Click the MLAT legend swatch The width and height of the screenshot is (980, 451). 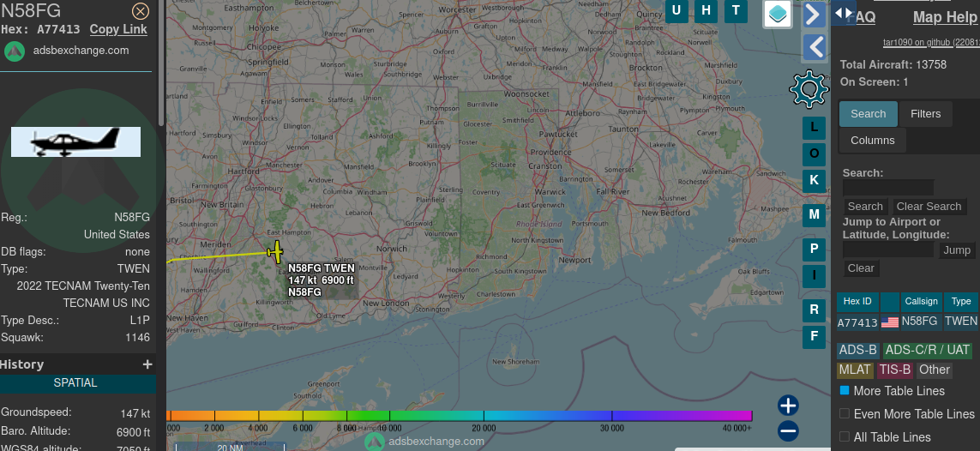tap(854, 370)
